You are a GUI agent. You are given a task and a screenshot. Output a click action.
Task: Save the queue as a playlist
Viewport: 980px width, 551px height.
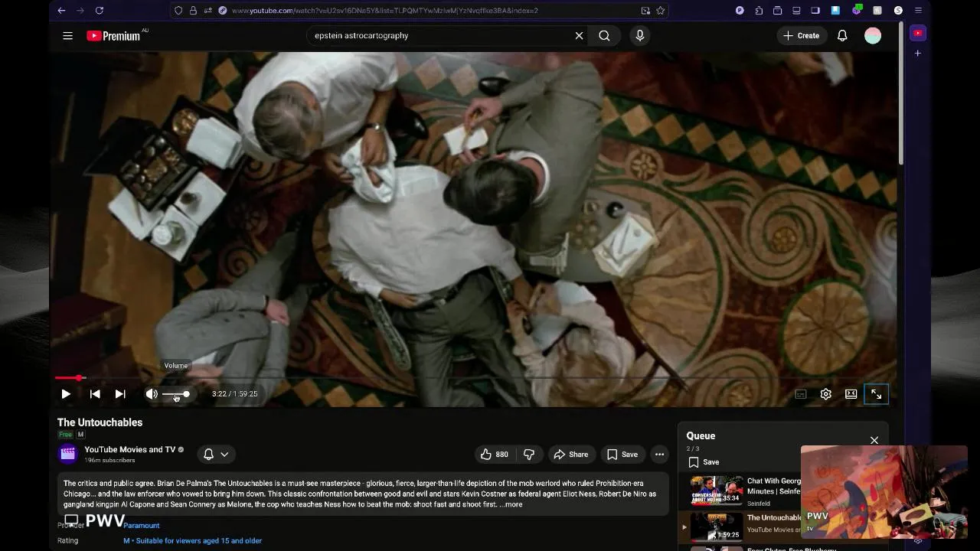[x=704, y=461]
